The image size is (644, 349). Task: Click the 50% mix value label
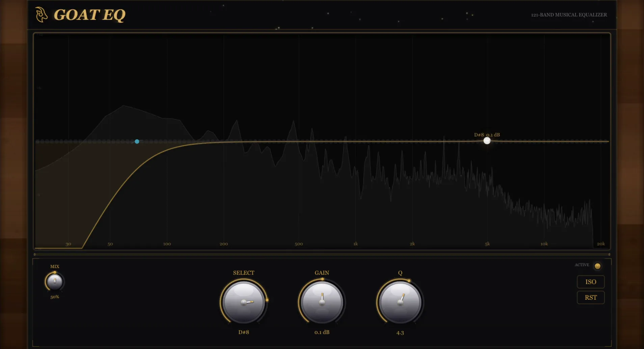pos(54,297)
